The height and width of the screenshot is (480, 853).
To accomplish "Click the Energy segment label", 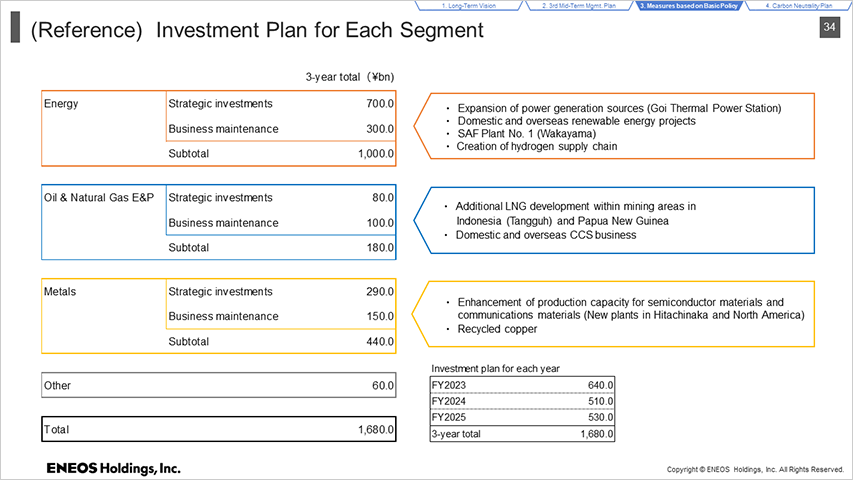I will pyautogui.click(x=61, y=103).
